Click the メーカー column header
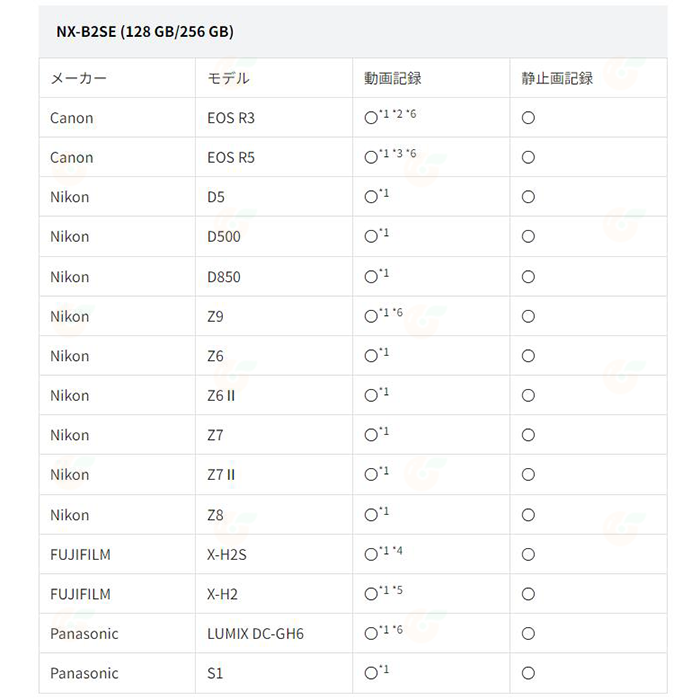This screenshot has width=700, height=700. click(x=78, y=78)
